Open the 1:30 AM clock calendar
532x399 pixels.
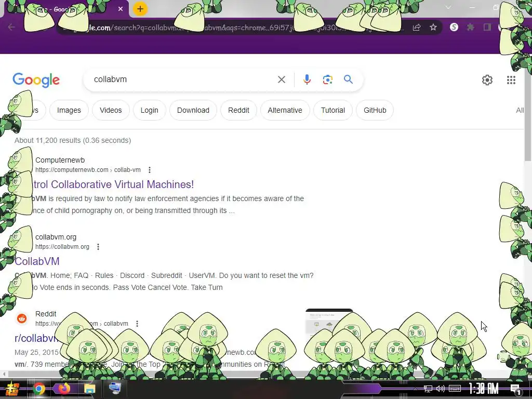coord(484,389)
